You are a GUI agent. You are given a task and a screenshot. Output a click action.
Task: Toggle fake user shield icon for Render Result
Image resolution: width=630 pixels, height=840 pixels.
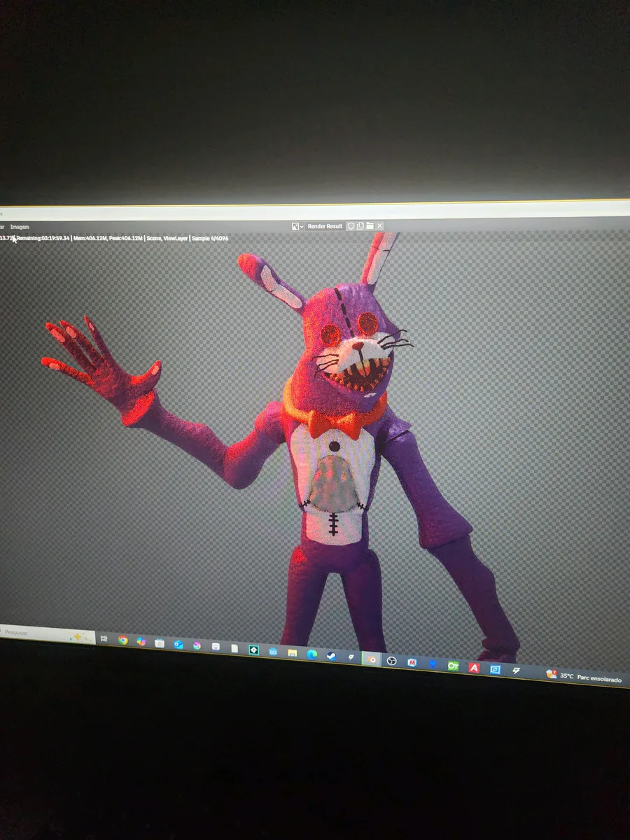351,226
